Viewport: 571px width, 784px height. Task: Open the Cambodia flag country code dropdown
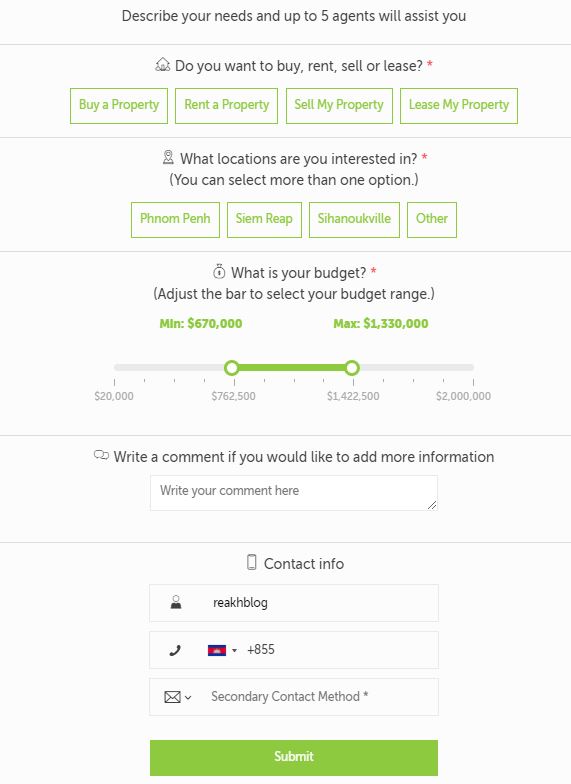click(x=222, y=650)
